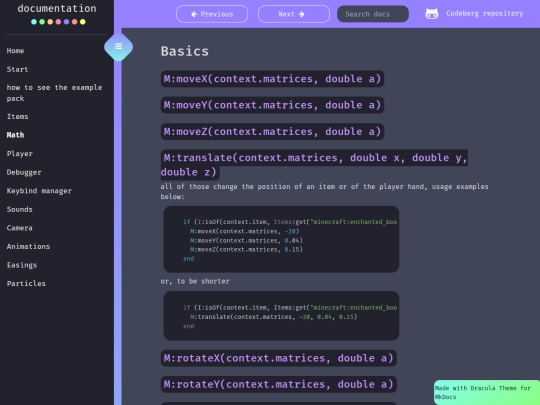This screenshot has width=540, height=405.
Task: Click the M:moveY(context.matrices, 0.04) code line
Action: click(246, 240)
